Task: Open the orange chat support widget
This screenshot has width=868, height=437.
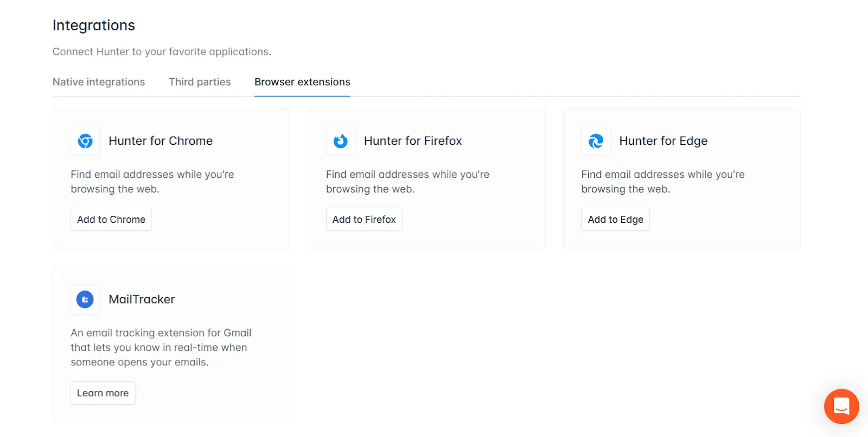Action: pos(841,406)
